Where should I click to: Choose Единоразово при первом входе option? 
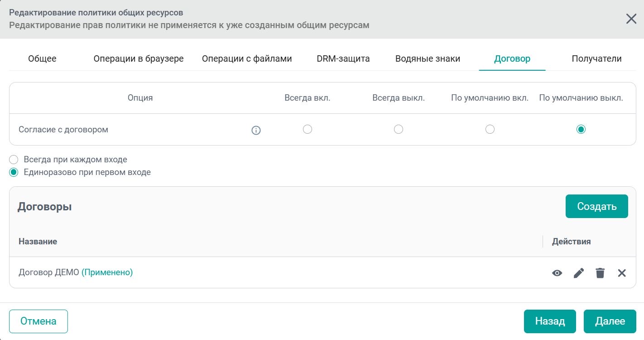coord(14,172)
